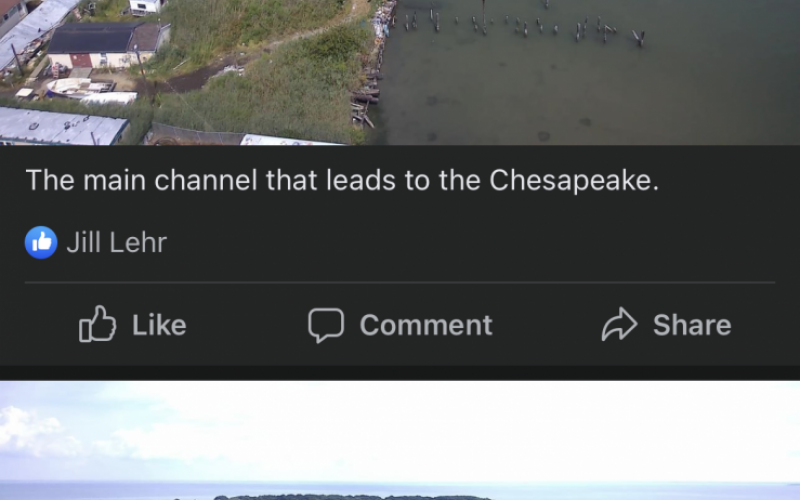Open reactions via blue thumbs-up badge
The width and height of the screenshot is (800, 500).
click(x=41, y=242)
